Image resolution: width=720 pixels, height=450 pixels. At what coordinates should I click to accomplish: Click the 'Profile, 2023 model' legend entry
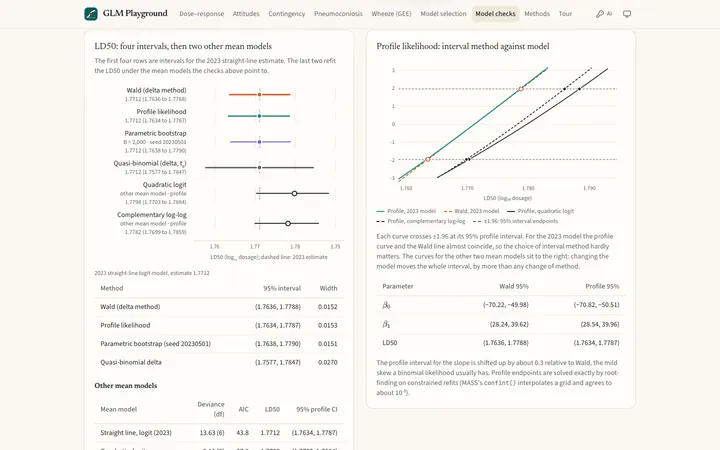(406, 211)
